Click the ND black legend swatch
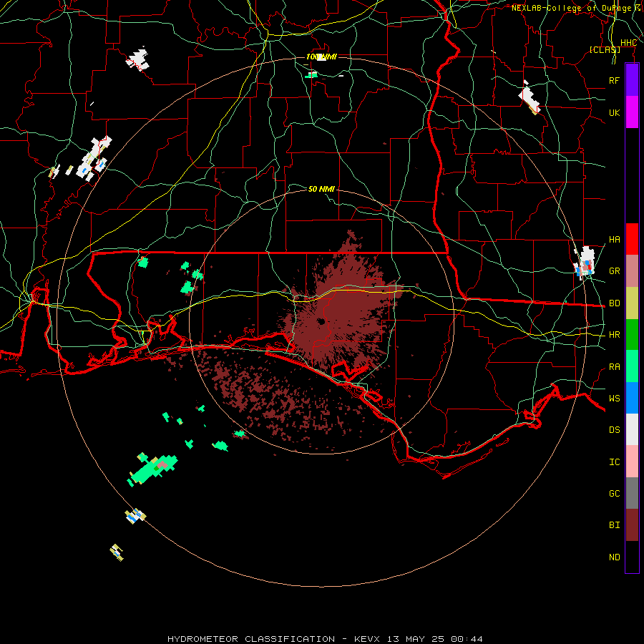The width and height of the screenshot is (644, 644). pyautogui.click(x=632, y=557)
